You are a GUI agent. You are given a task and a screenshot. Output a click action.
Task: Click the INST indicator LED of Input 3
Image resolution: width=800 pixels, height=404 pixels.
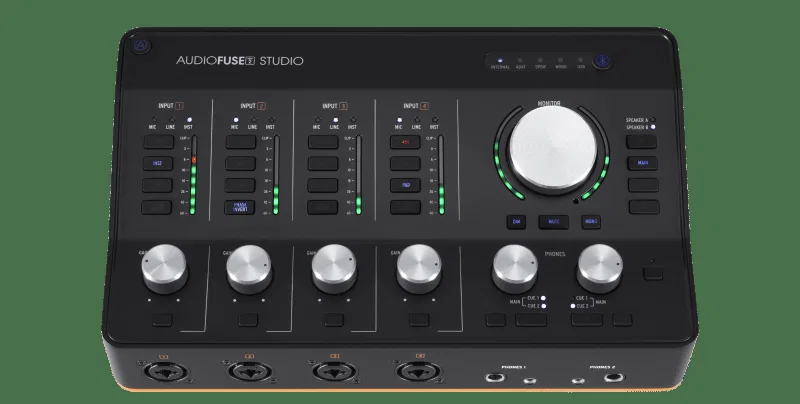(x=353, y=120)
